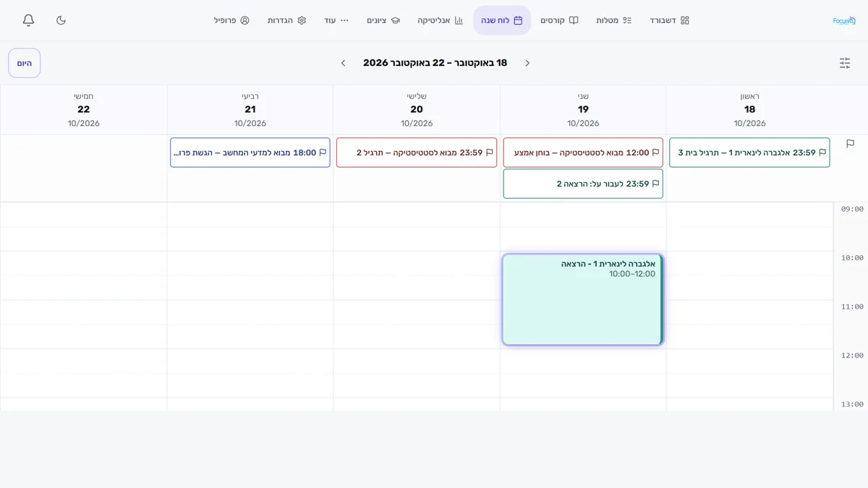Open the פרופיל profile page

click(231, 20)
